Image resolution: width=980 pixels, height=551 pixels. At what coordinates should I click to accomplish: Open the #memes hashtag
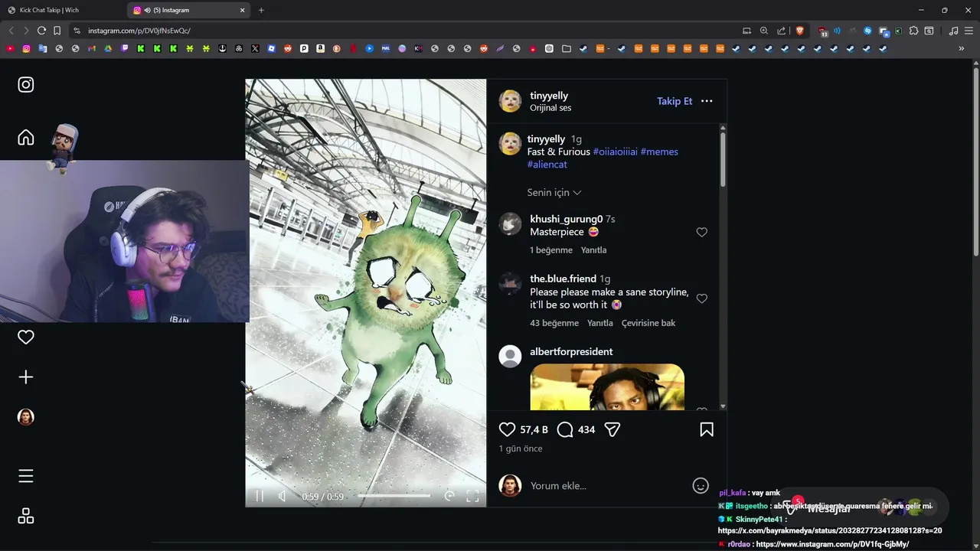[659, 152]
